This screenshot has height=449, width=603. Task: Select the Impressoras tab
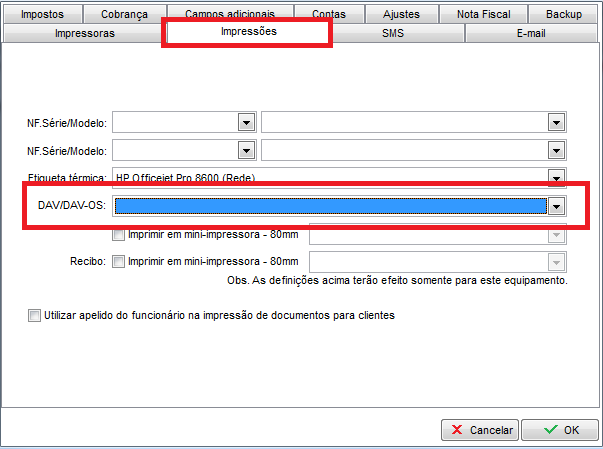pos(84,33)
